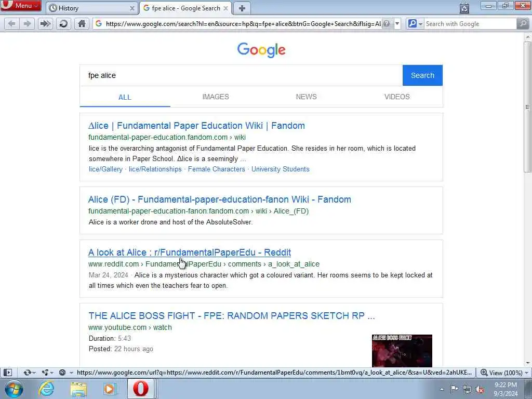The height and width of the screenshot is (399, 532).
Task: Open the University Students sublink
Action: pos(280,169)
